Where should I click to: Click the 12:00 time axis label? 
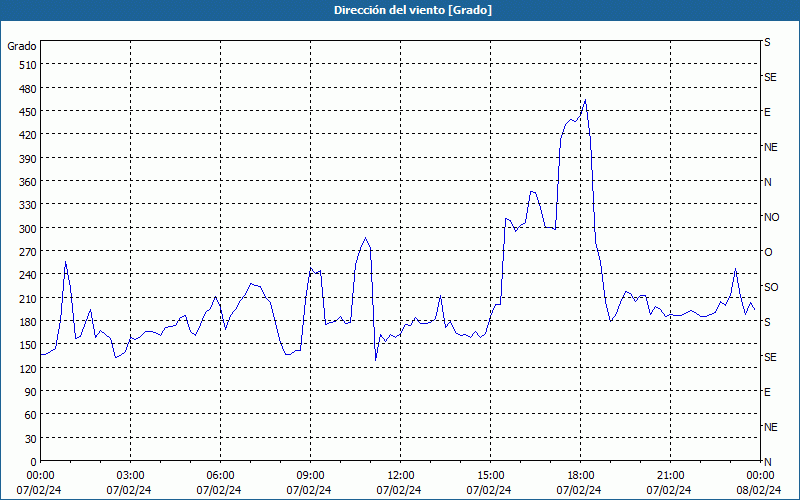(x=401, y=475)
